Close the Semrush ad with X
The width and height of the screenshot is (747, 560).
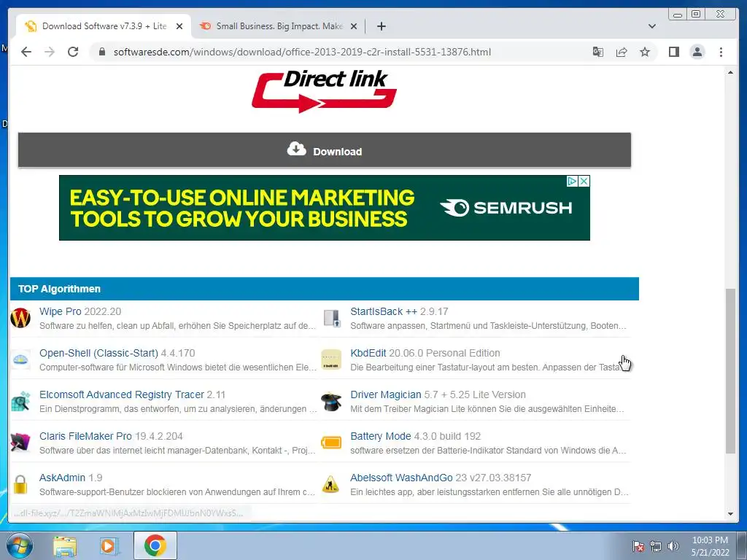pyautogui.click(x=584, y=181)
